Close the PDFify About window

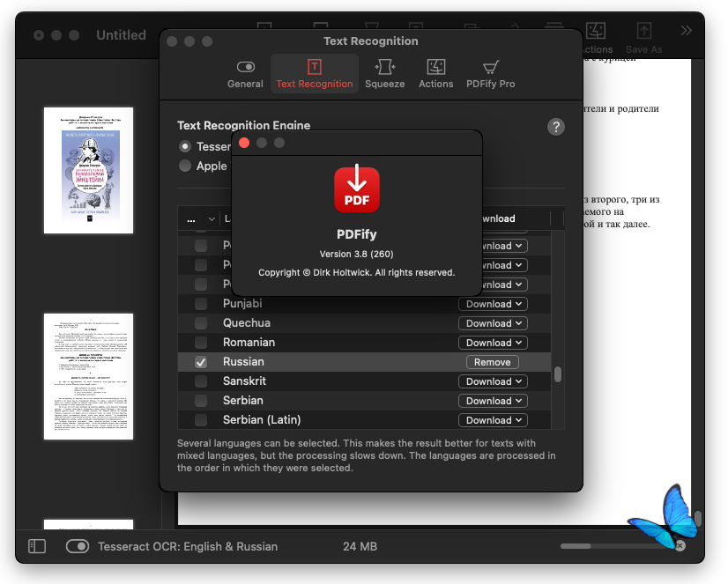coord(244,143)
